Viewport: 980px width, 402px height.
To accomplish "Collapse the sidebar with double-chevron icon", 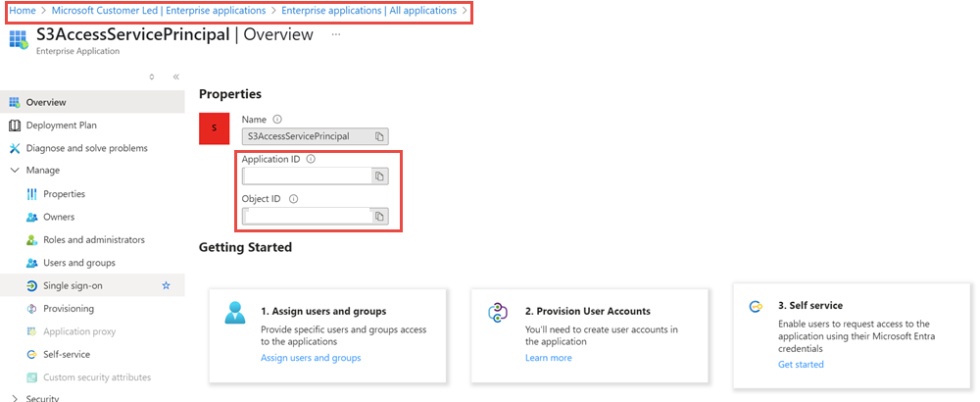I will 176,76.
